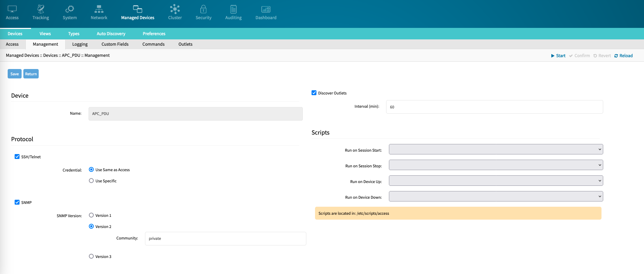Click the Confirm checkmark icon

[571, 56]
